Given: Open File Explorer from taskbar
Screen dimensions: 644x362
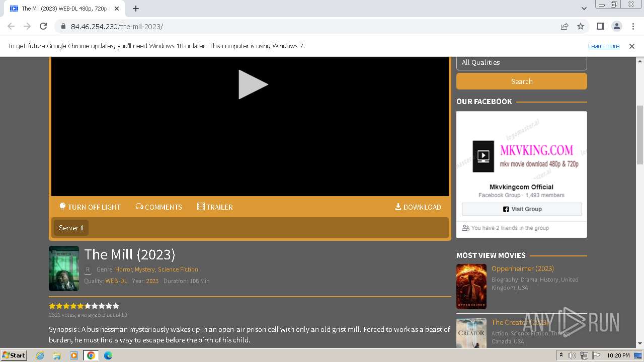Looking at the screenshot, I should click(x=57, y=355).
